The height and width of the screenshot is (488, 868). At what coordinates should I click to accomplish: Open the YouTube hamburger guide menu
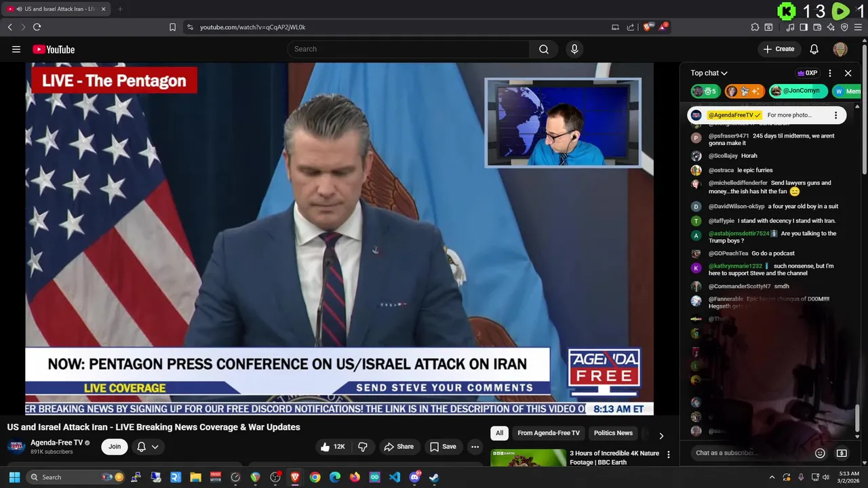[16, 49]
